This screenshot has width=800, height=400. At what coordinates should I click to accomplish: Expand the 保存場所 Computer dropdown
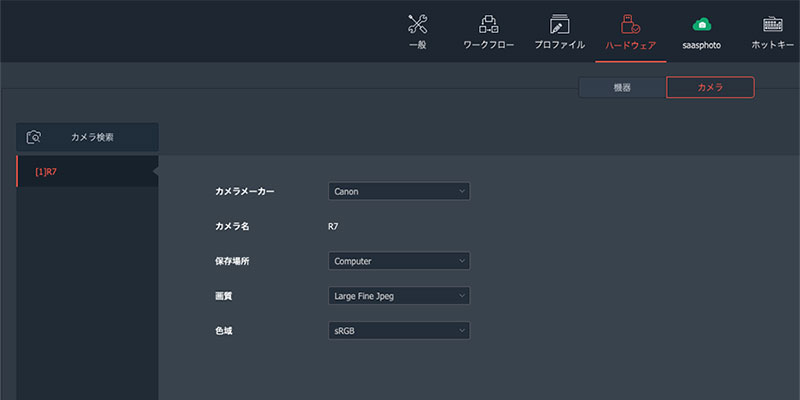399,261
